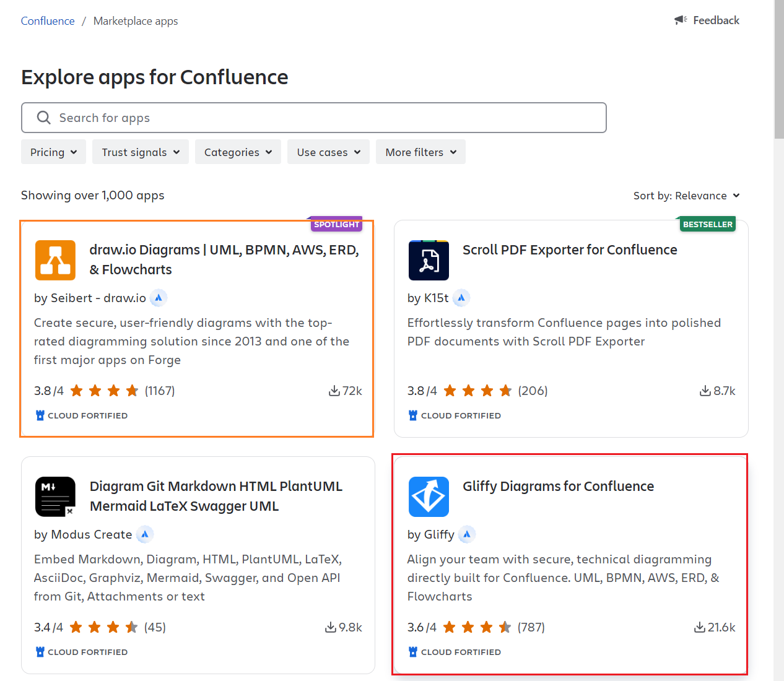Click the Gliffy Diagrams app logo
Viewport: 784px width, 681px height.
[x=429, y=497]
